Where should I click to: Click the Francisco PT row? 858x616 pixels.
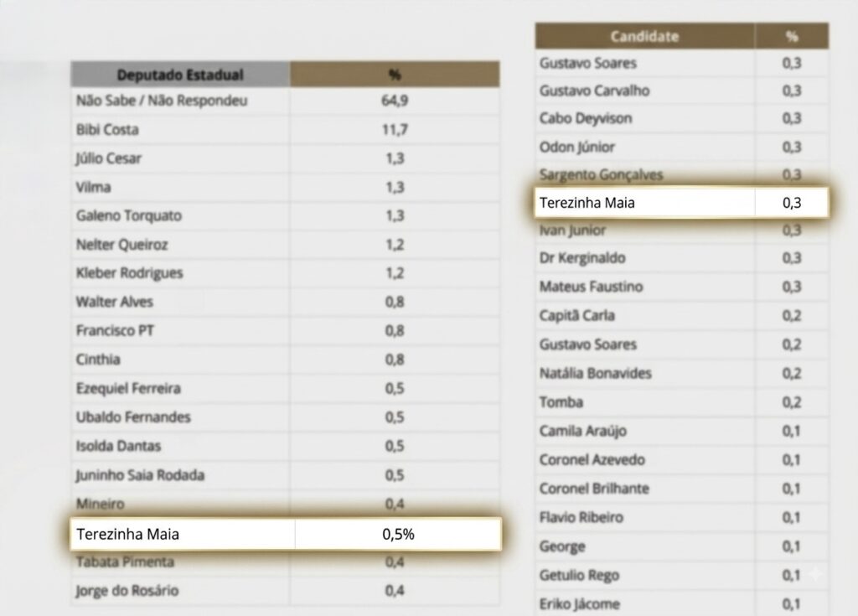(285, 331)
